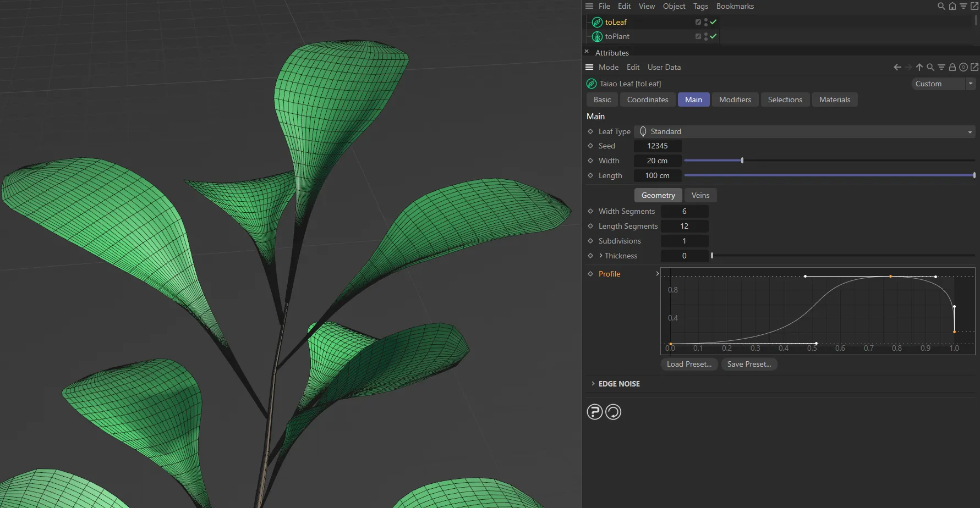Click the editor render toggle square on toLeaf
The height and width of the screenshot is (508, 980).
pyautogui.click(x=698, y=22)
